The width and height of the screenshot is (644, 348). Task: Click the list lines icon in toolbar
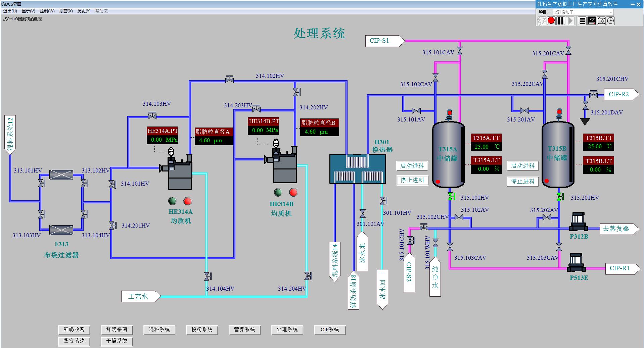coord(582,21)
